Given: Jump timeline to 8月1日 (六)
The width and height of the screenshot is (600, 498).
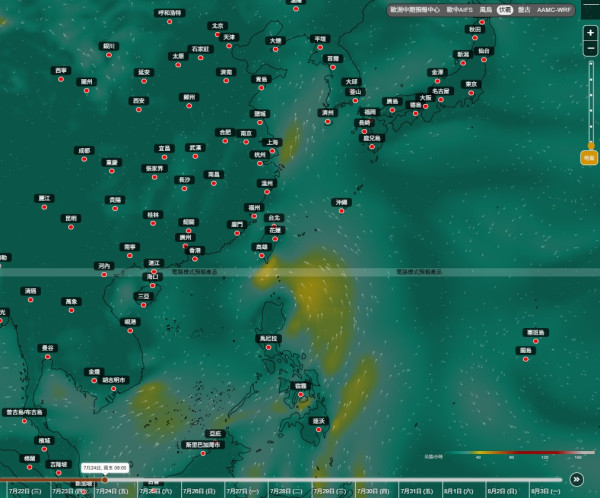Looking at the screenshot, I should click(x=458, y=491).
